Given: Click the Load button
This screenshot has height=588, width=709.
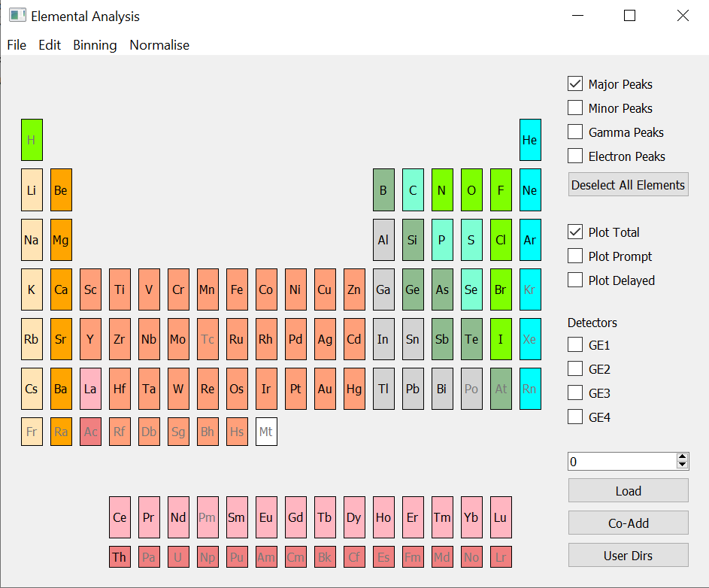Looking at the screenshot, I should 628,491.
